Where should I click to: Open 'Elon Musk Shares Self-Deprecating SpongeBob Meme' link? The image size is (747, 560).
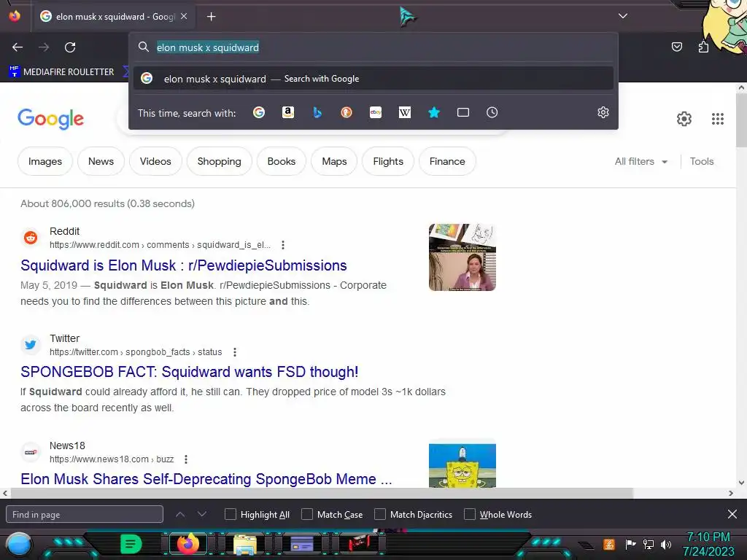[206, 478]
